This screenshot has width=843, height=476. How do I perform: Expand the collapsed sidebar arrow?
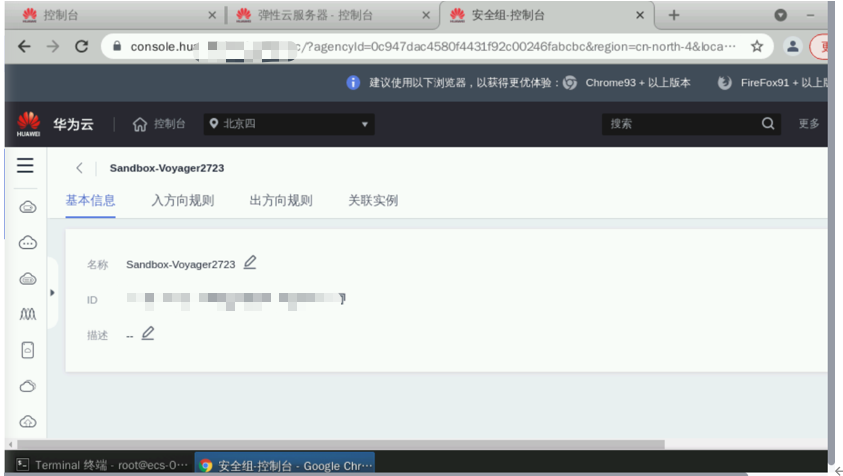[x=52, y=293]
